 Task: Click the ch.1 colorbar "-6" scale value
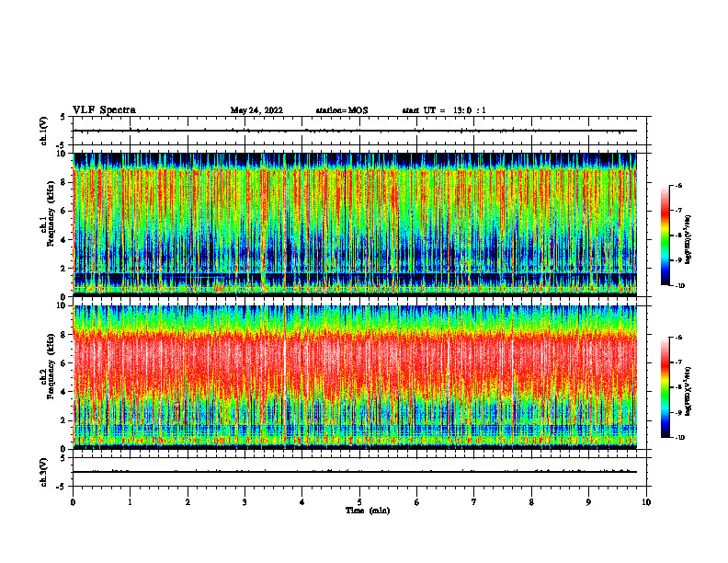point(678,185)
